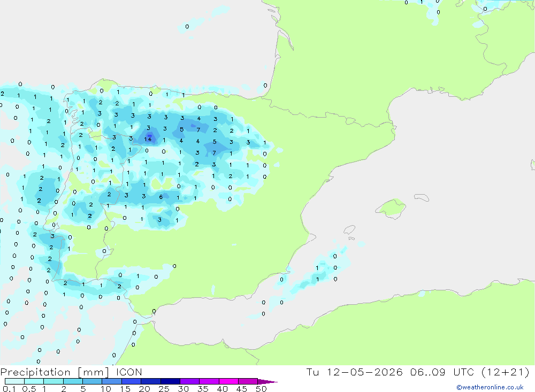The width and height of the screenshot is (535, 392).
Task: Click the legend label "20"
Action: coord(144,389)
